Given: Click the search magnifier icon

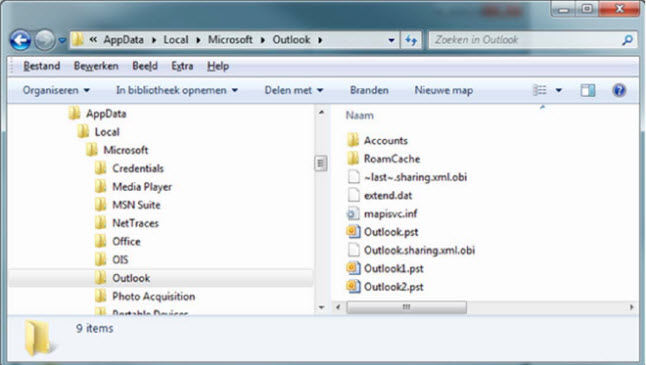Looking at the screenshot, I should pos(627,40).
